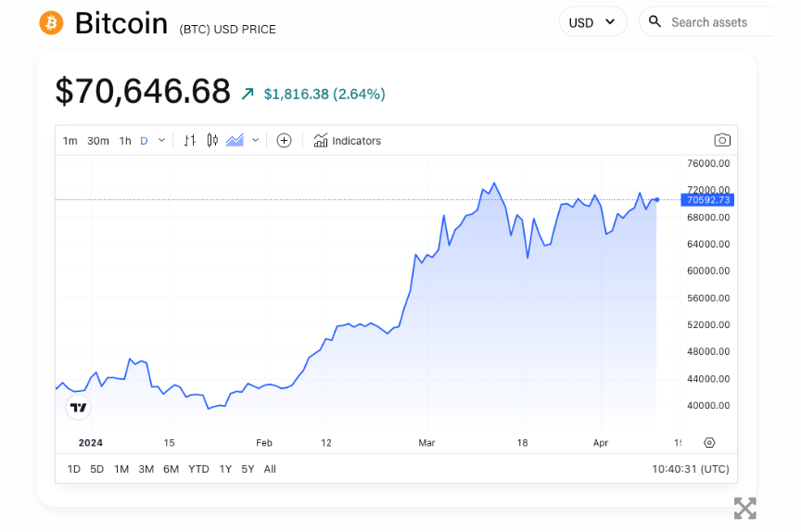The height and width of the screenshot is (532, 801).
Task: Switch to candlestick chart style
Action: [212, 141]
